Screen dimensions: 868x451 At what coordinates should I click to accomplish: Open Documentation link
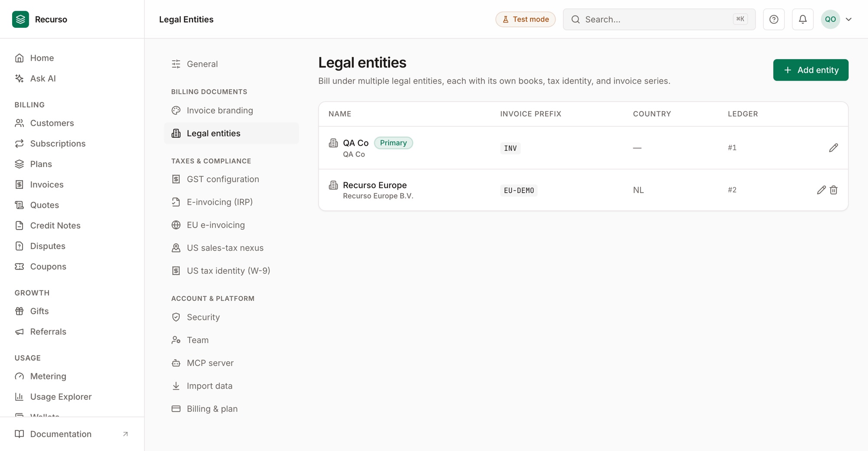[x=61, y=434]
